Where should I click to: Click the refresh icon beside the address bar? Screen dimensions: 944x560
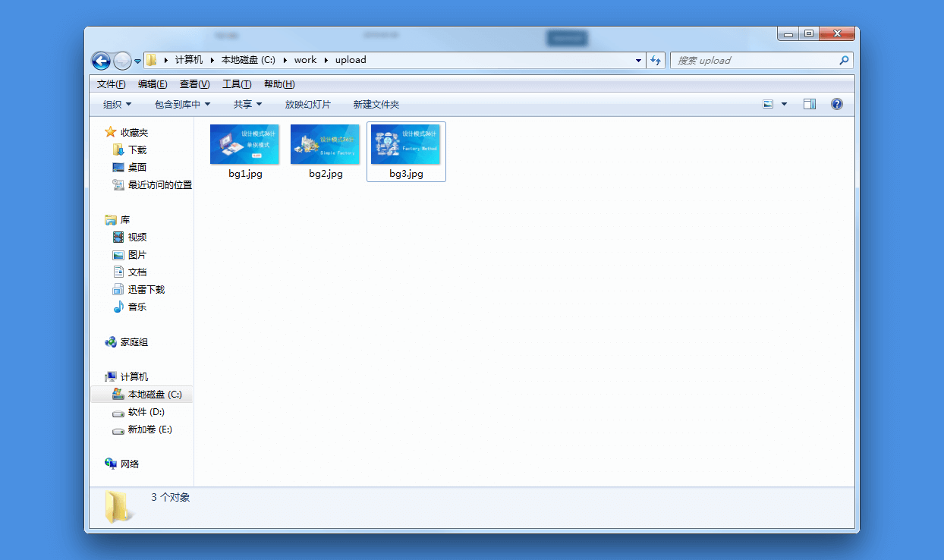(656, 60)
